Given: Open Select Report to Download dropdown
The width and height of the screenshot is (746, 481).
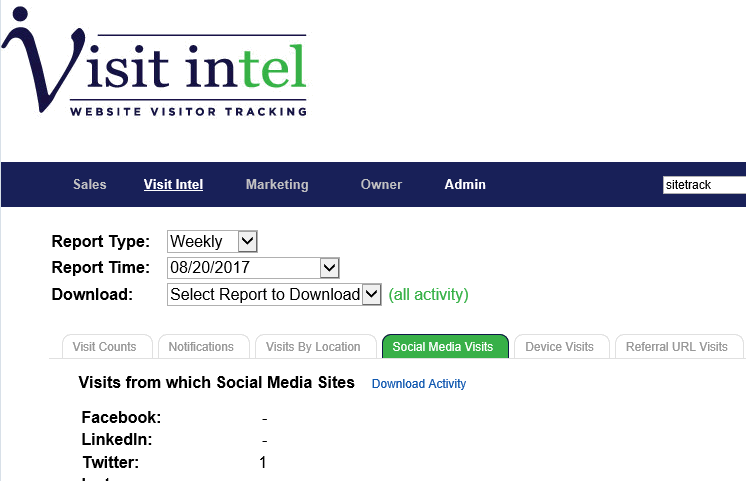Looking at the screenshot, I should [274, 294].
